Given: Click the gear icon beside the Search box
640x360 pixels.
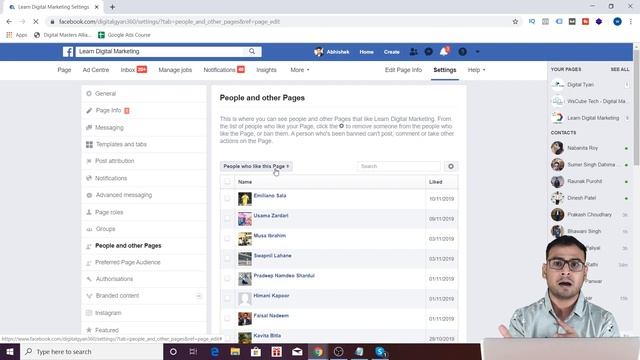Looking at the screenshot, I should 451,166.
